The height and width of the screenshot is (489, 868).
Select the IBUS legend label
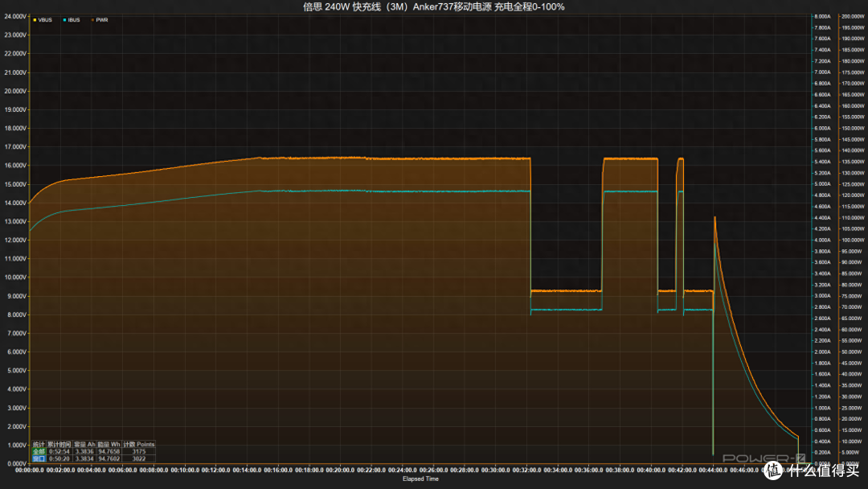pyautogui.click(x=74, y=20)
